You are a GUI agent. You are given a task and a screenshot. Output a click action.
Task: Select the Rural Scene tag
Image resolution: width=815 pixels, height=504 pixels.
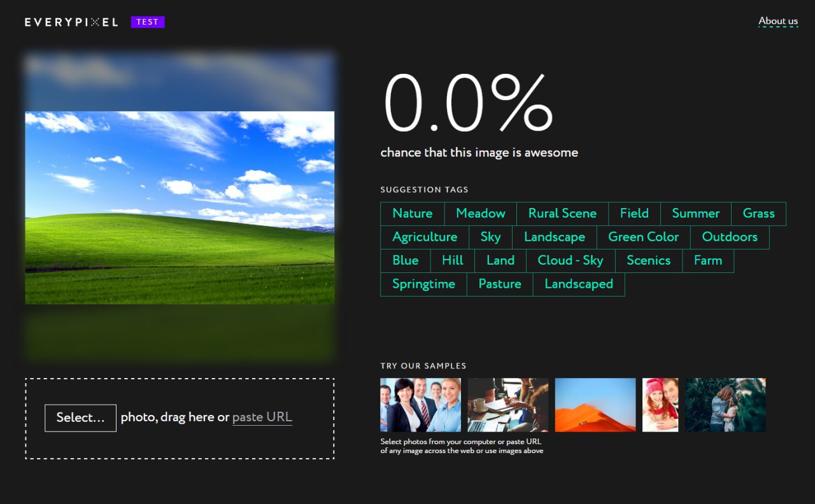click(x=563, y=214)
